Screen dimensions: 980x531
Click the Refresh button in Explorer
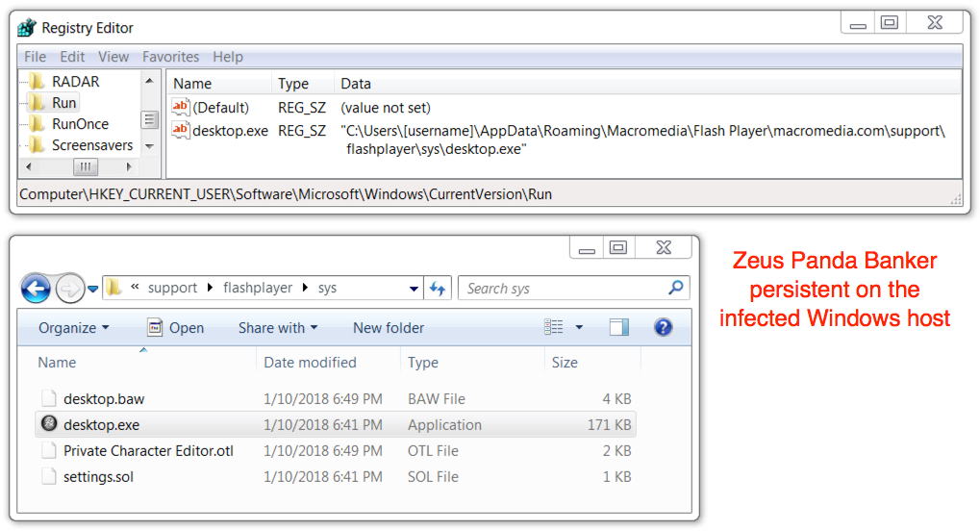438,289
